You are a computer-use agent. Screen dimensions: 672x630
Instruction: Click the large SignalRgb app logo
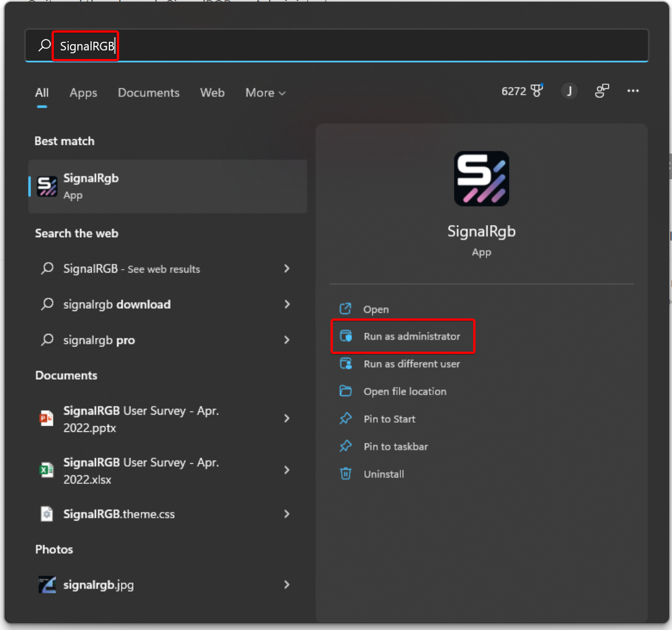click(481, 179)
